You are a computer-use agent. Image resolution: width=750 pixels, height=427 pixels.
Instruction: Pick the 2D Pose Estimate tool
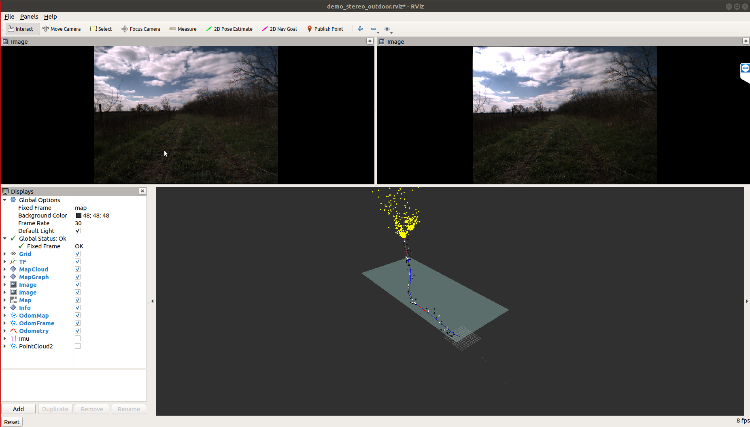(x=227, y=29)
